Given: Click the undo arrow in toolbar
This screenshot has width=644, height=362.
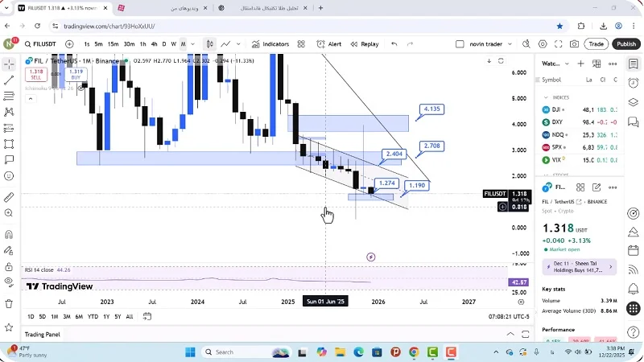Looking at the screenshot, I should [394, 44].
